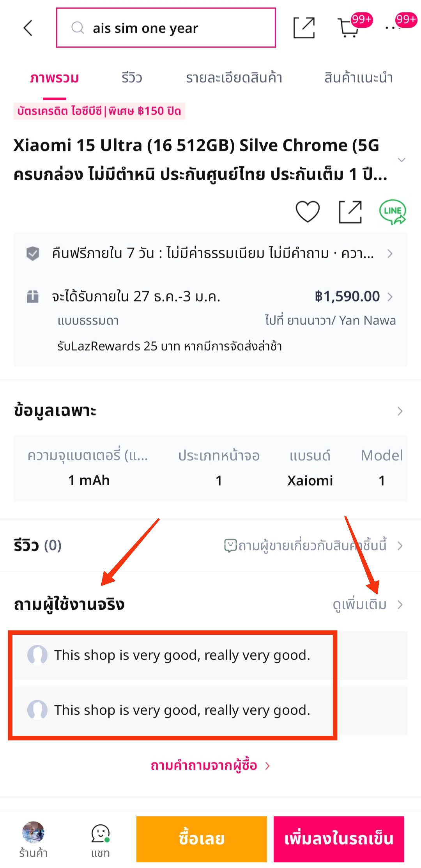Visit the store via ร้านค้า icon
Viewport: 421px width, 868px height.
coord(33,840)
